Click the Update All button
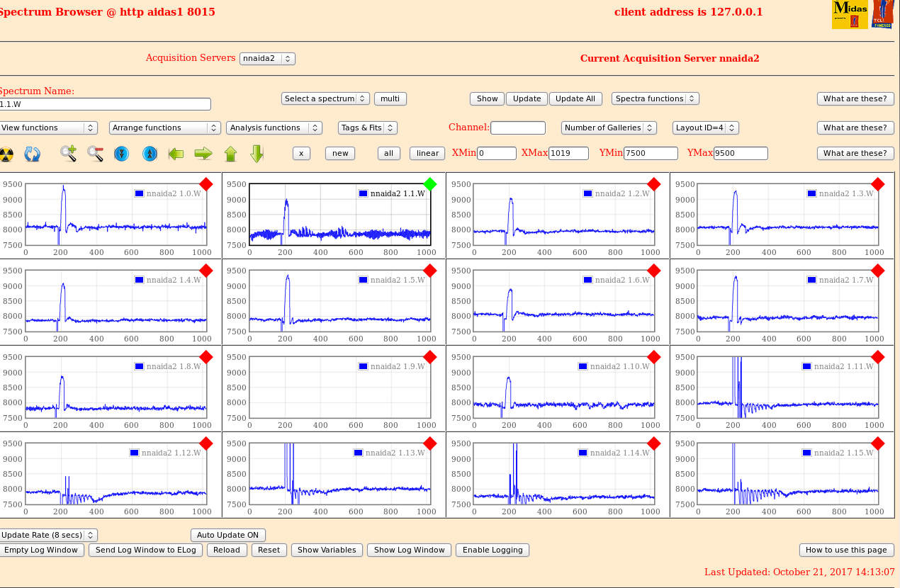 575,98
